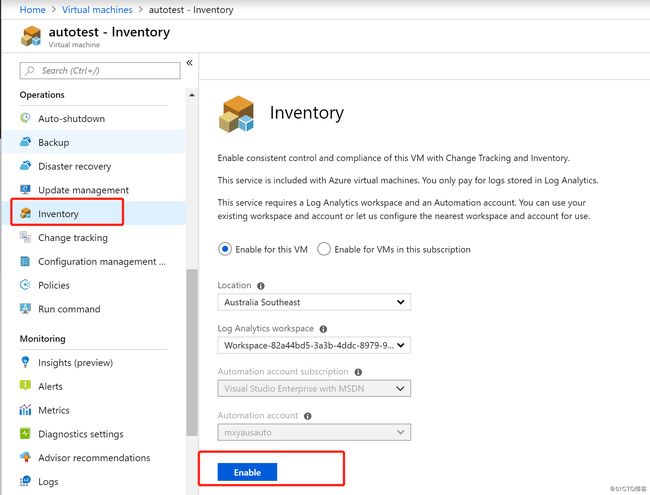The image size is (650, 495).
Task: Go to Virtual machines breadcrumb link
Action: (97, 10)
